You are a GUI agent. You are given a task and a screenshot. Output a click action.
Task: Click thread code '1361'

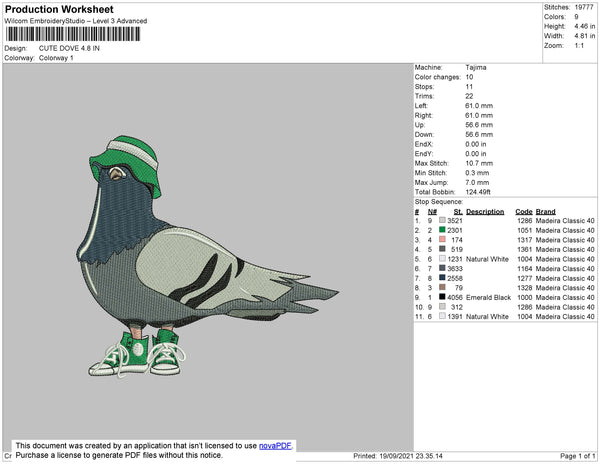coord(525,249)
